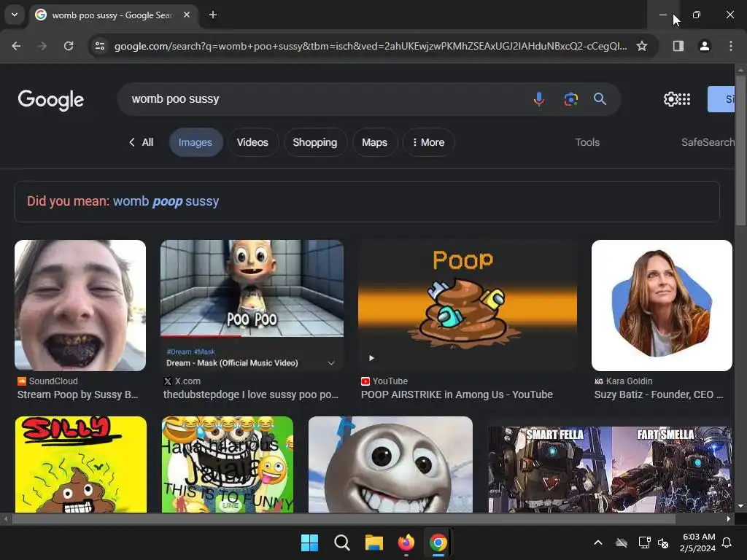Click the Google logo
The height and width of the screenshot is (560, 747).
51,100
